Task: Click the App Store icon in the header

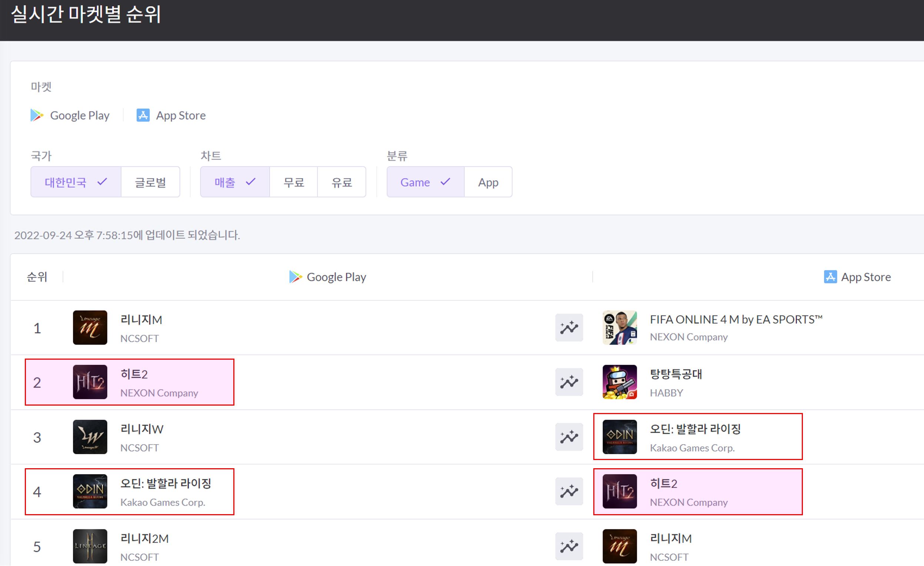Action: coord(830,277)
